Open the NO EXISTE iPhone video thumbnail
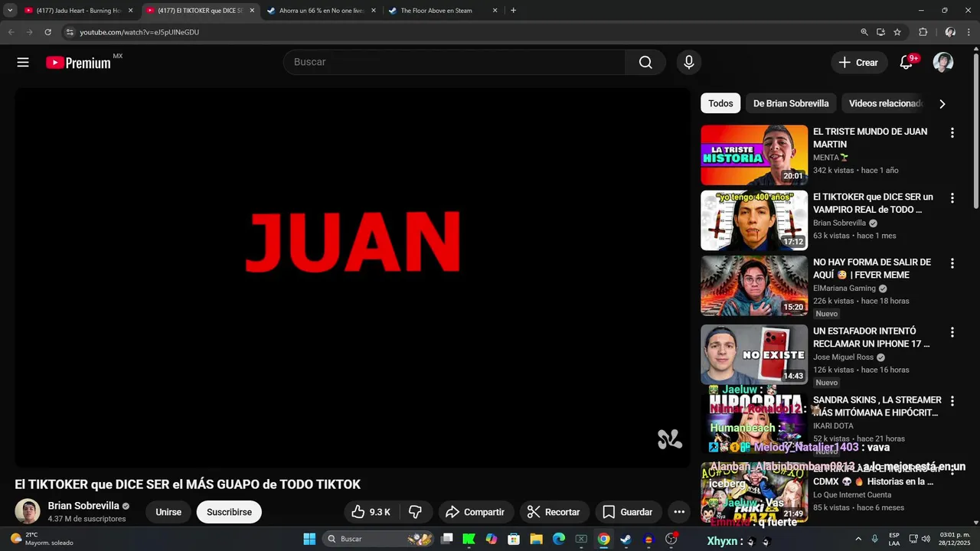Viewport: 980px width, 551px height. (754, 354)
